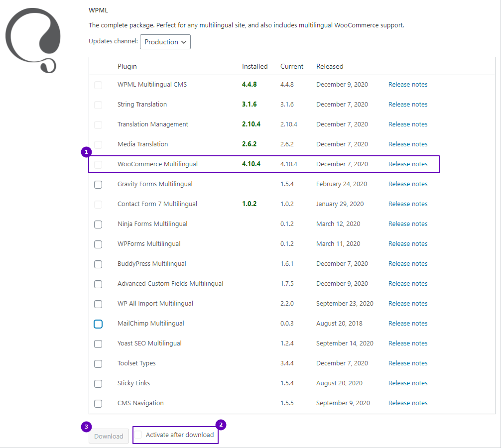Click the WPML logo icon
This screenshot has width=501, height=448.
[33, 40]
